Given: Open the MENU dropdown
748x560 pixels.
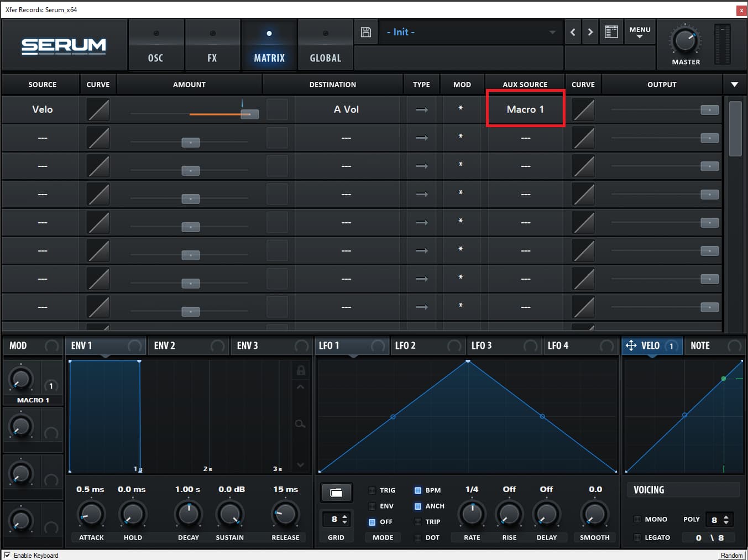Looking at the screenshot, I should pos(640,32).
